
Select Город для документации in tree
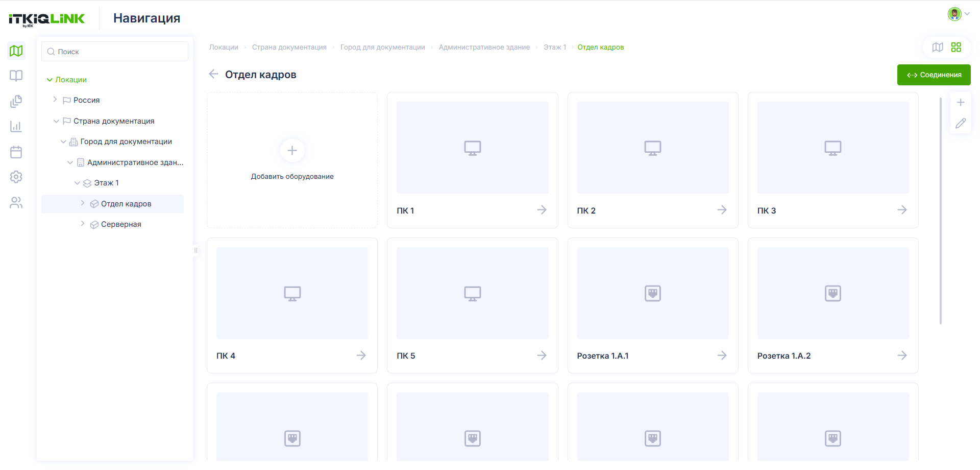(126, 142)
